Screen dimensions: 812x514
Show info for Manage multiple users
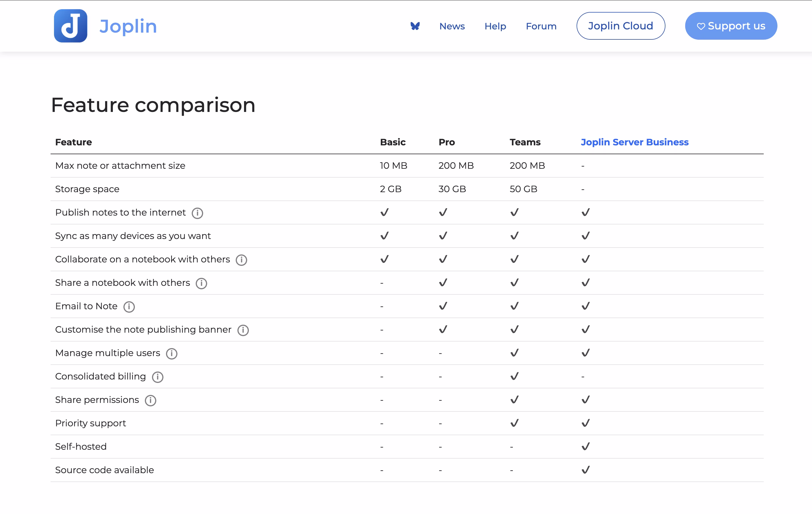point(171,354)
